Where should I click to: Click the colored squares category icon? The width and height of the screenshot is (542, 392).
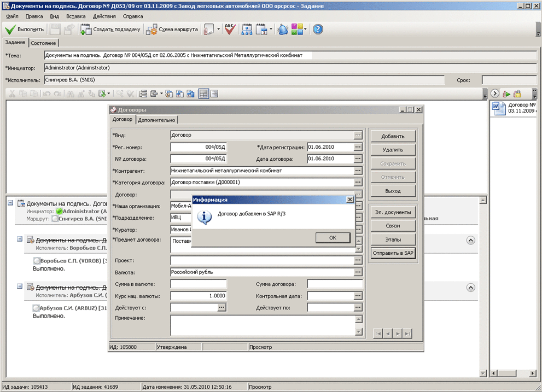pyautogui.click(x=297, y=30)
